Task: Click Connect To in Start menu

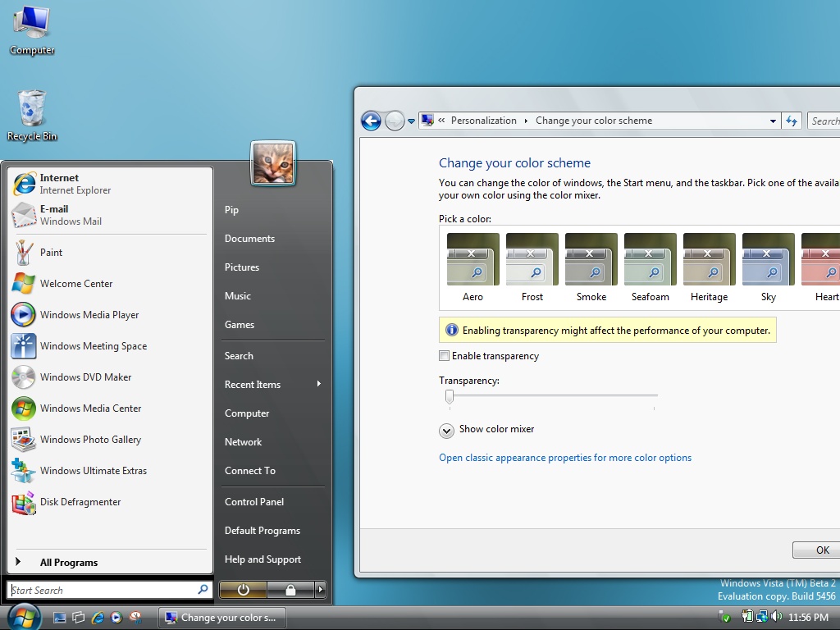Action: coord(273,470)
